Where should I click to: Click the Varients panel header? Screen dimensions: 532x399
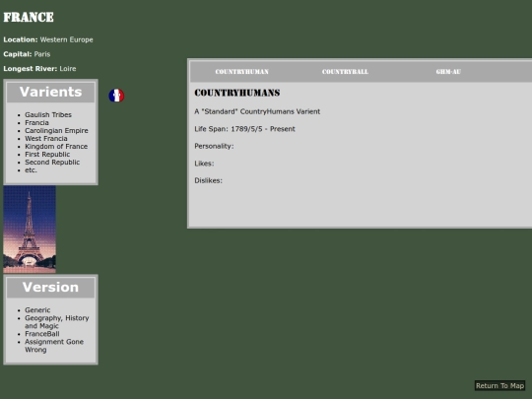tap(50, 92)
